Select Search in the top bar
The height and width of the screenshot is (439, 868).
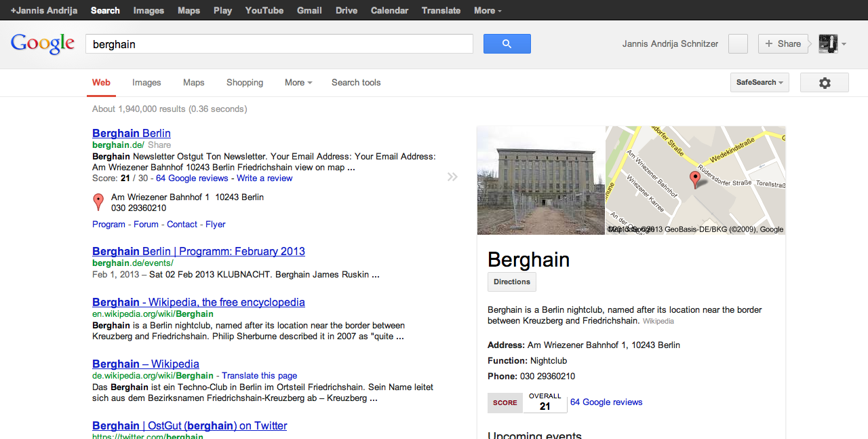point(105,10)
